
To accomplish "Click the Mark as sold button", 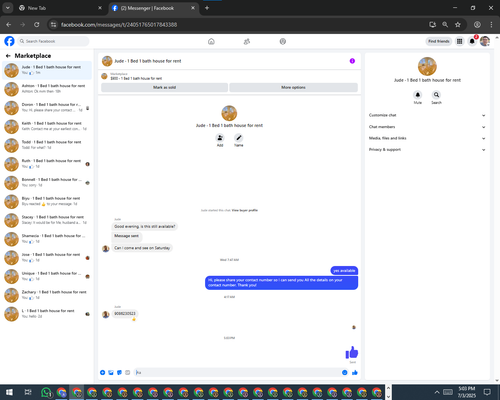I will pos(164,87).
